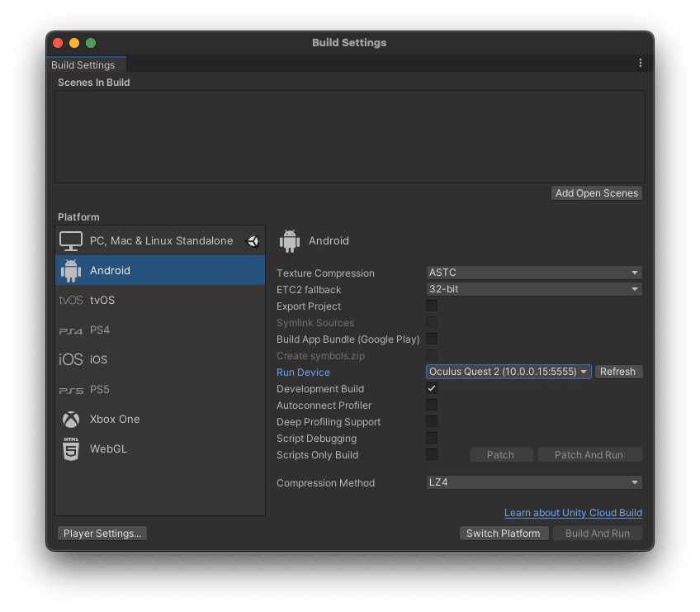
Task: Click the PC, Mac & Linux monitor icon
Action: click(x=70, y=241)
